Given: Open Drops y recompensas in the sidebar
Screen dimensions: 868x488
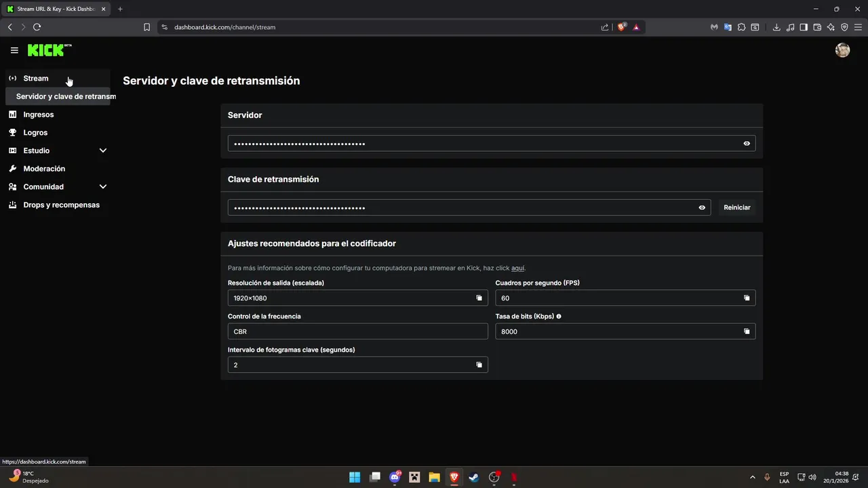Looking at the screenshot, I should 58,205.
